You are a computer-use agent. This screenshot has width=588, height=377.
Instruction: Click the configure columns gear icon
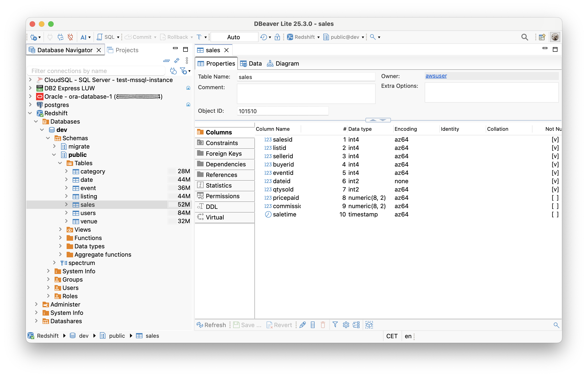coord(346,325)
